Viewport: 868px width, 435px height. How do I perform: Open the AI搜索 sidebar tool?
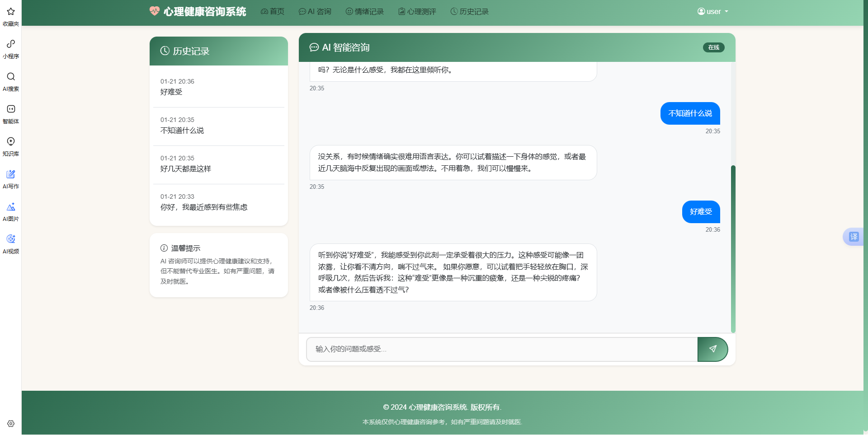pos(10,81)
